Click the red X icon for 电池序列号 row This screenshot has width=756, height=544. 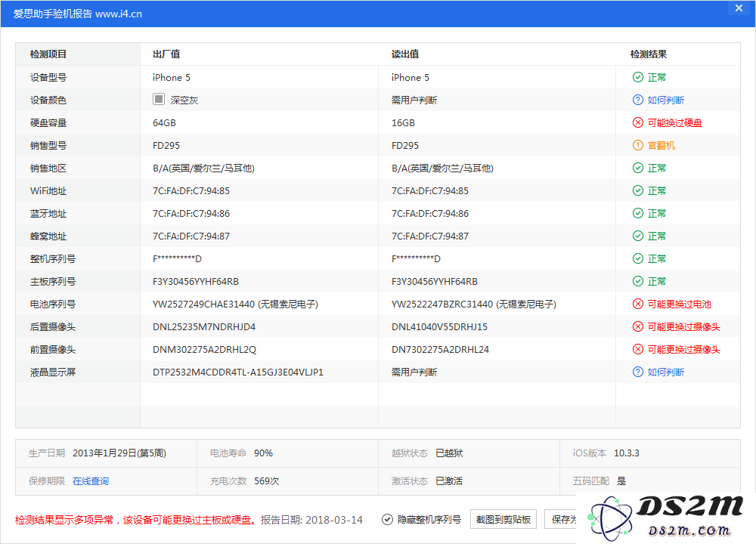(x=637, y=304)
